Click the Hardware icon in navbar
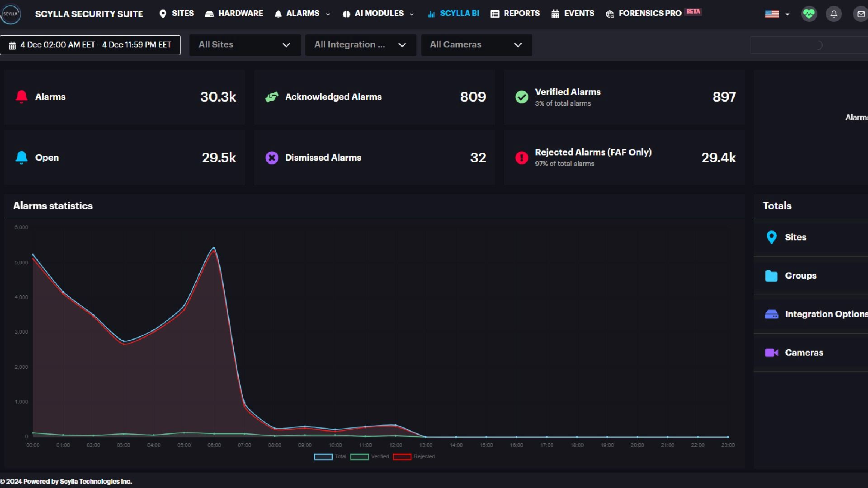This screenshot has width=868, height=488. [209, 14]
